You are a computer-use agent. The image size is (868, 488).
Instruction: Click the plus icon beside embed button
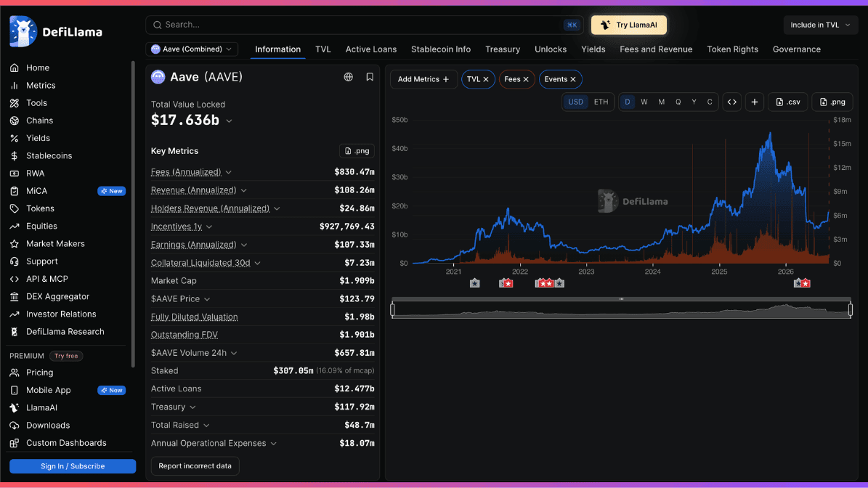755,102
